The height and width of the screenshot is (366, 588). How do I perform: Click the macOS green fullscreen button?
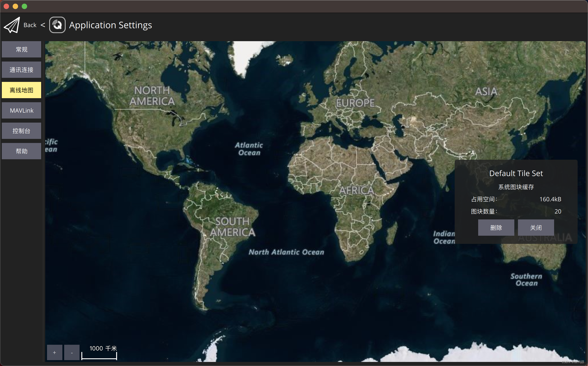[x=24, y=6]
